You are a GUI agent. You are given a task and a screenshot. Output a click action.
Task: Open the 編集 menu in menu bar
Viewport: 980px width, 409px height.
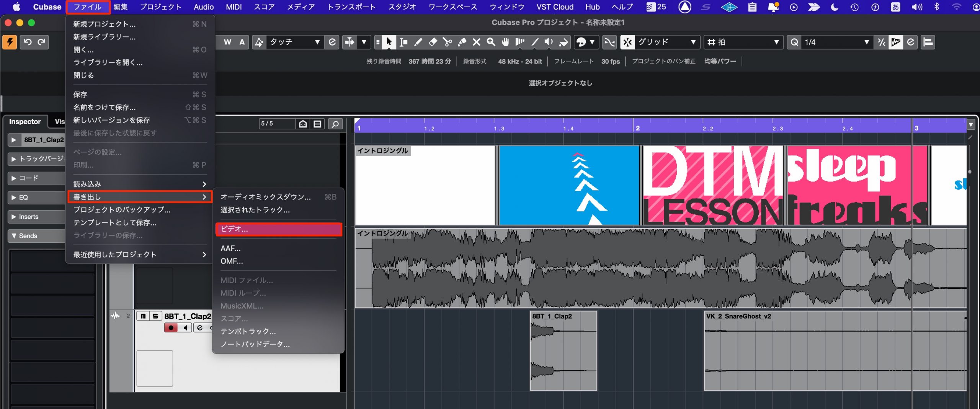[121, 7]
